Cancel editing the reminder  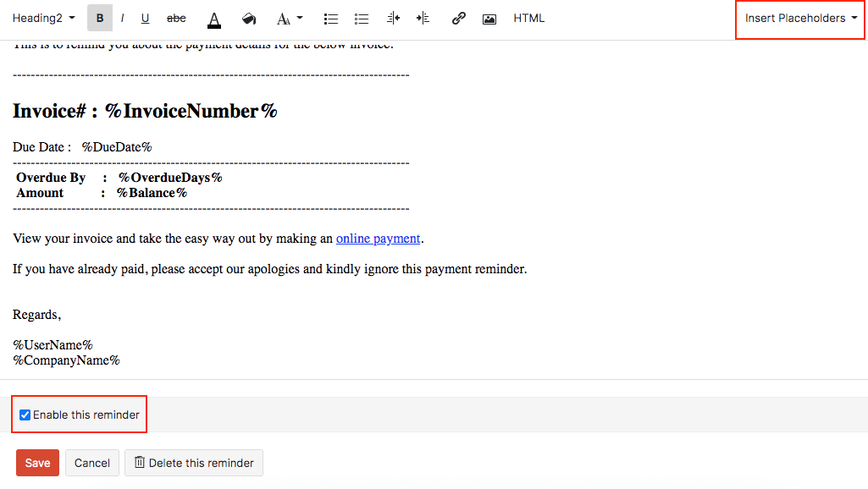click(x=92, y=463)
